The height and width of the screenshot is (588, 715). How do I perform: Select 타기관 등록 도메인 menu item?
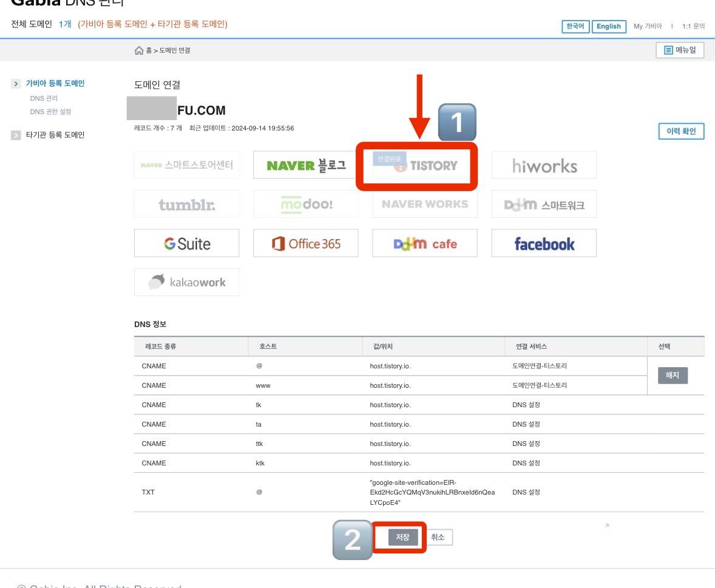point(55,135)
